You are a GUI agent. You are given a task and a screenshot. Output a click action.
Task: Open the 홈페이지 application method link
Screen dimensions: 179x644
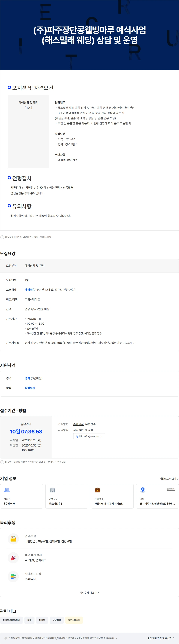78,424
